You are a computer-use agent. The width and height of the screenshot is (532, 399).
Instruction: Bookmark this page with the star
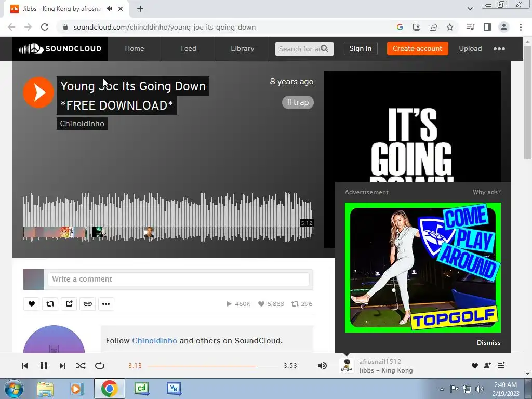point(450,27)
